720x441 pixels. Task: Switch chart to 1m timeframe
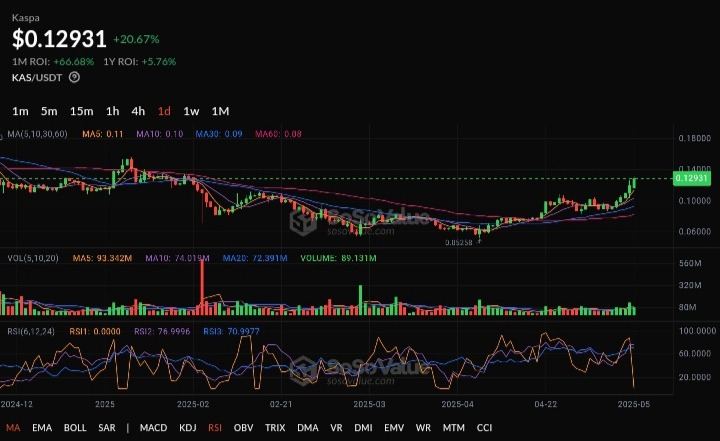(x=20, y=111)
